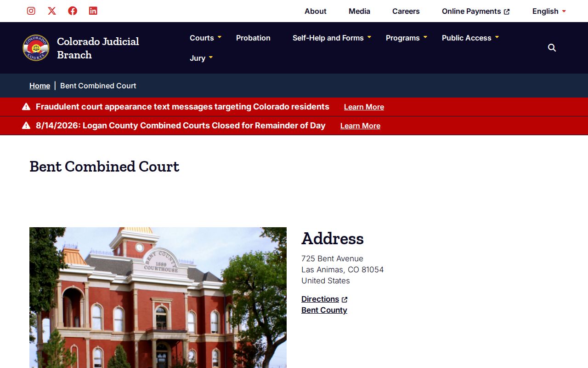Click the Bent Combined Court page heading
The image size is (588, 368).
[104, 166]
